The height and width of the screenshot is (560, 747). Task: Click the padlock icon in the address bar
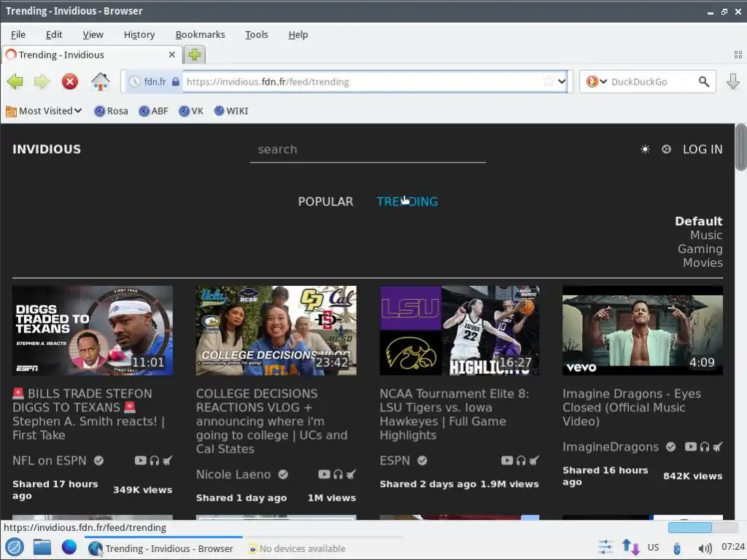click(x=175, y=82)
